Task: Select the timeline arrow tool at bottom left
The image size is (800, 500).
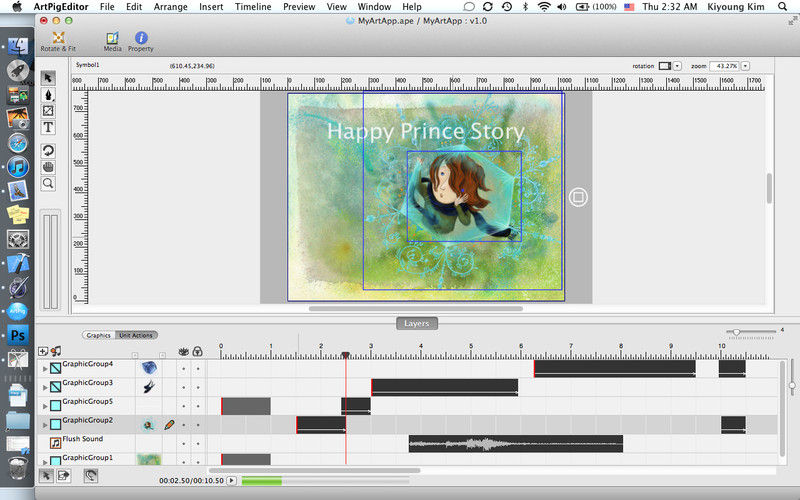Action: pyautogui.click(x=46, y=476)
